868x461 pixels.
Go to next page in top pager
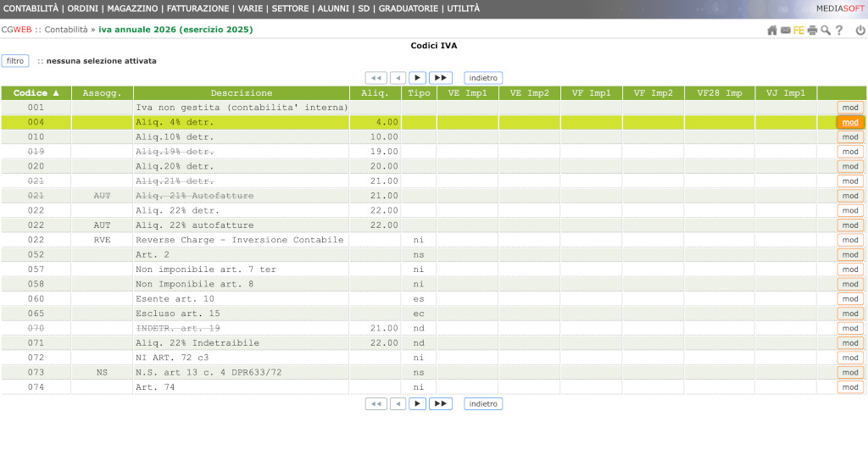418,78
